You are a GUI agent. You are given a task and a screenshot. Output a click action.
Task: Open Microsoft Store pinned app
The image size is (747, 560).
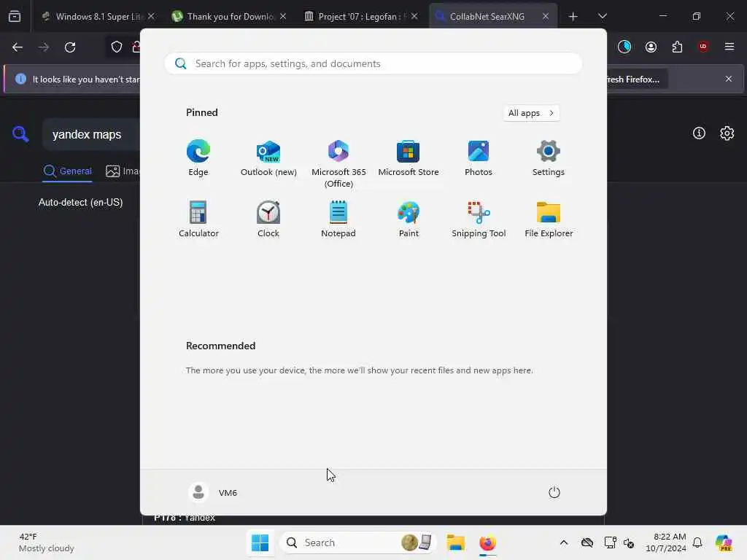coord(409,158)
